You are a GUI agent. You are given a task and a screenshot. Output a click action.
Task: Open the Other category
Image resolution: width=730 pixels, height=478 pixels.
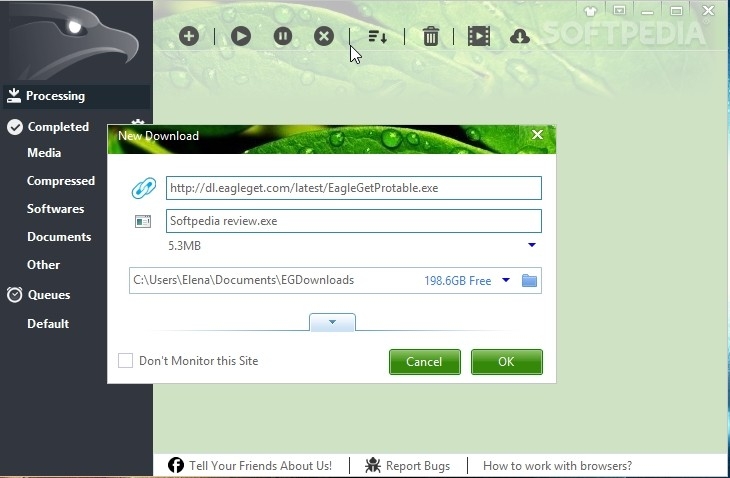coord(43,264)
